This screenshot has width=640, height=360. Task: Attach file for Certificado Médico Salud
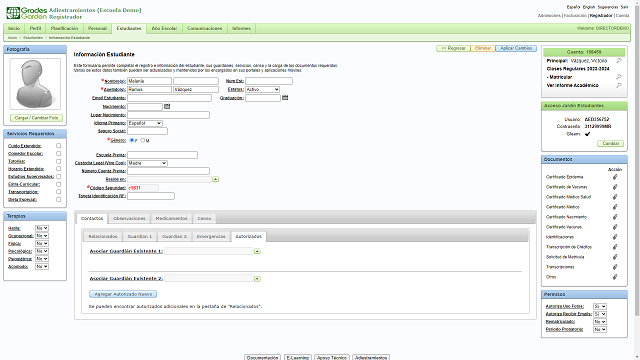click(615, 197)
